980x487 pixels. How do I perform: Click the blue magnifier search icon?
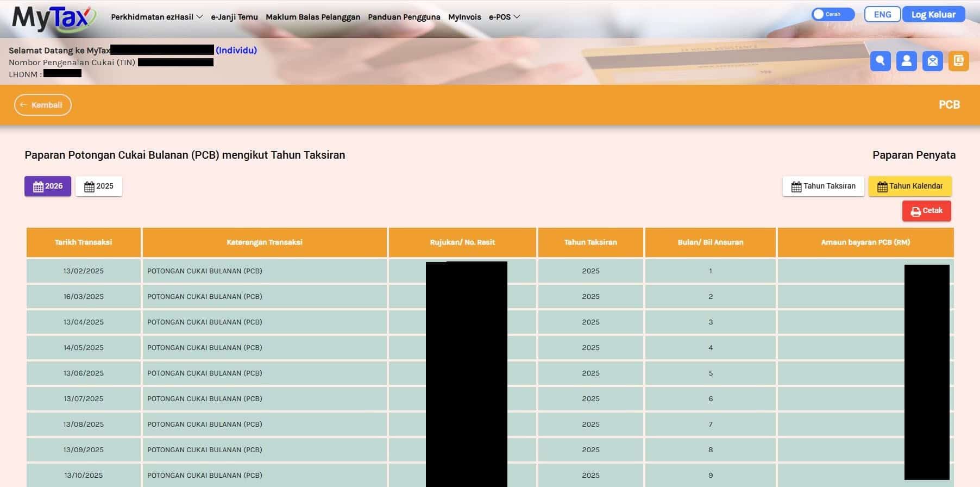point(880,61)
